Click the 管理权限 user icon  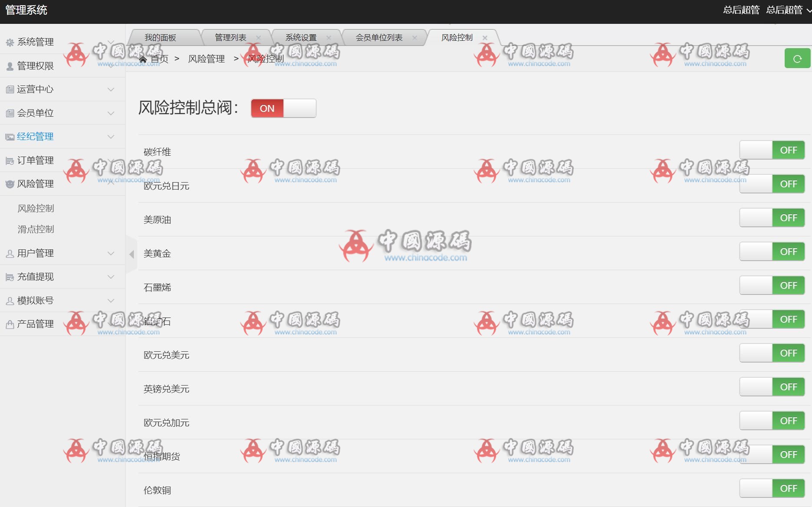click(x=10, y=66)
